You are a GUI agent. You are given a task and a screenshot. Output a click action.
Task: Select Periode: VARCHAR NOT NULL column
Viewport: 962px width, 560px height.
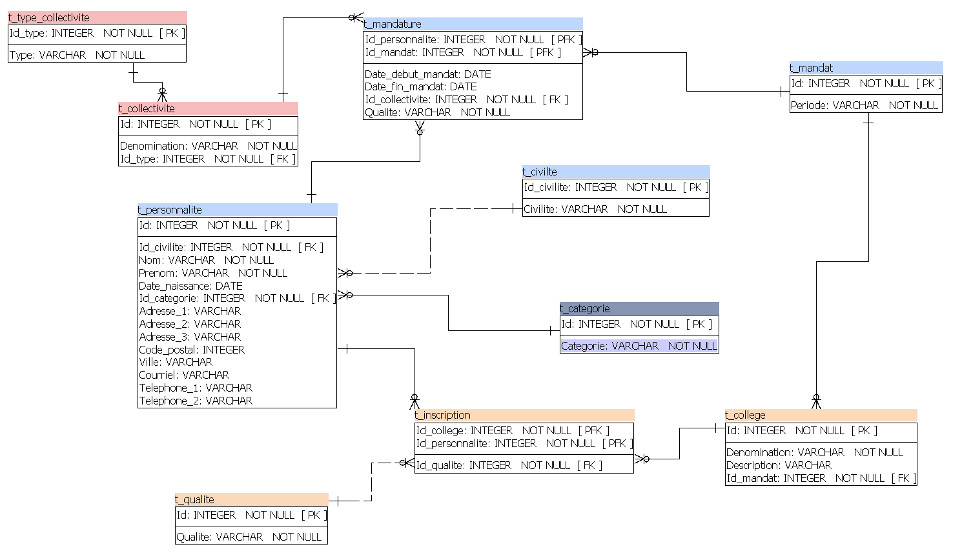(x=865, y=105)
